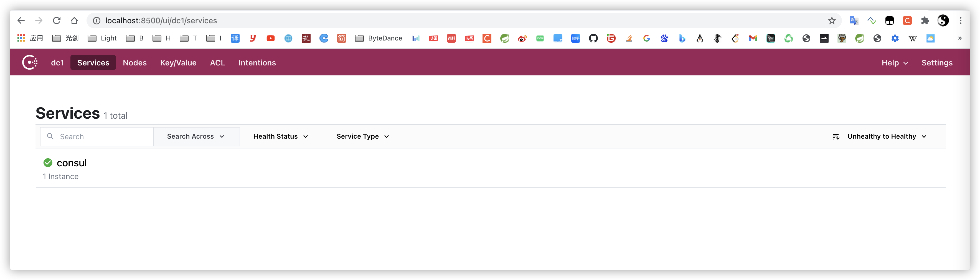Click the green healthy check beside consul
The width and height of the screenshot is (980, 280).
pos(48,163)
